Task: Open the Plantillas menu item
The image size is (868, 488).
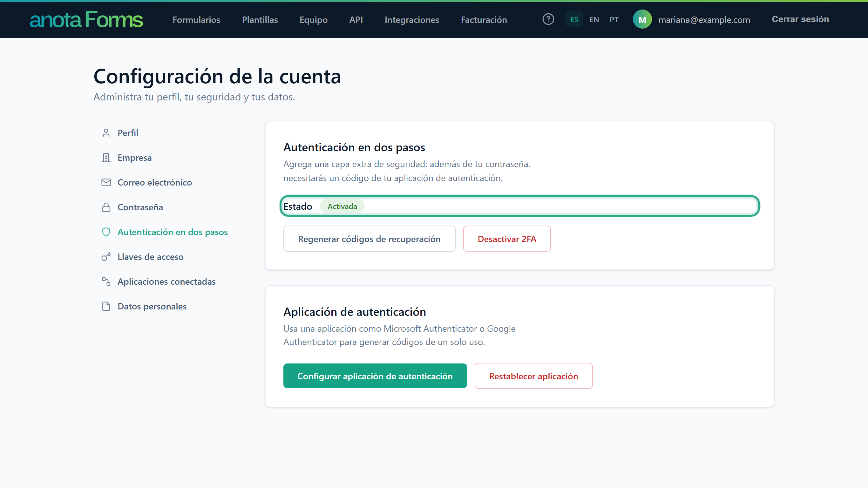Action: (x=260, y=20)
